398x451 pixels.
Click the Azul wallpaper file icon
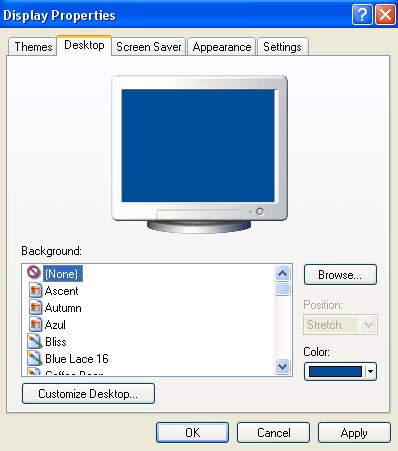[35, 324]
